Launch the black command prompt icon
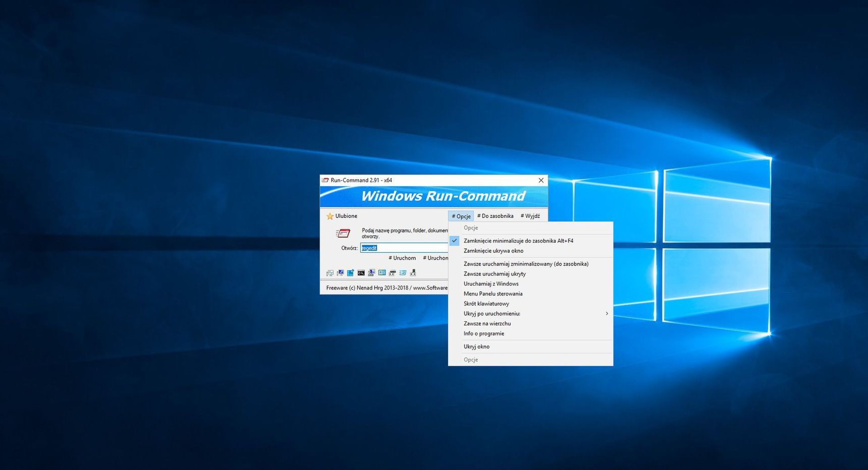Image resolution: width=868 pixels, height=470 pixels. point(361,273)
